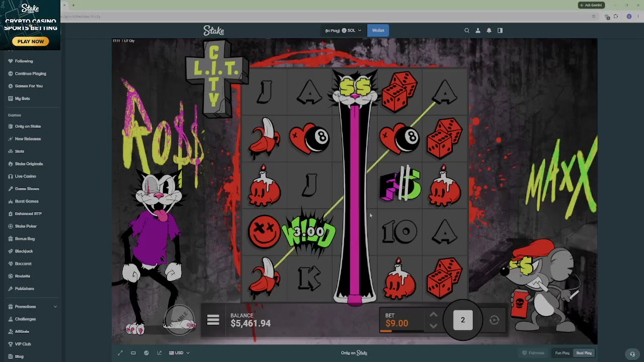Toggle the bonus feature disable button
Viewport: 644px width, 362px height.
[180, 320]
